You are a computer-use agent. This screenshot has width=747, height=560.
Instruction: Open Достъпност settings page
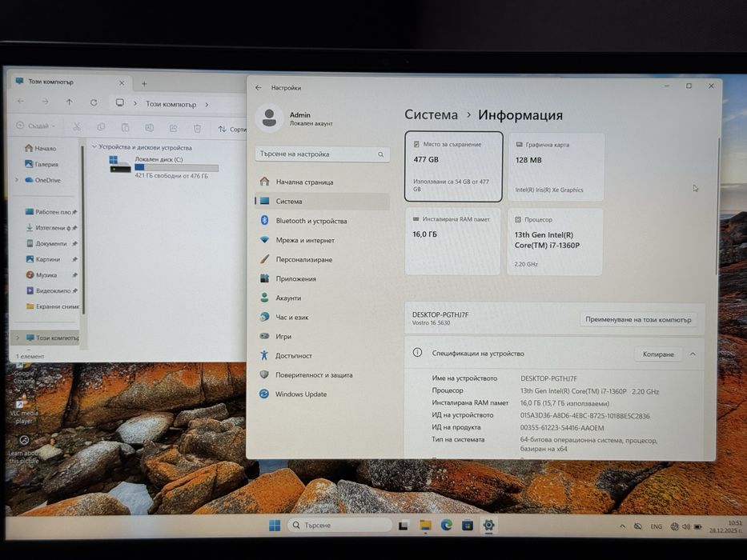click(x=322, y=356)
